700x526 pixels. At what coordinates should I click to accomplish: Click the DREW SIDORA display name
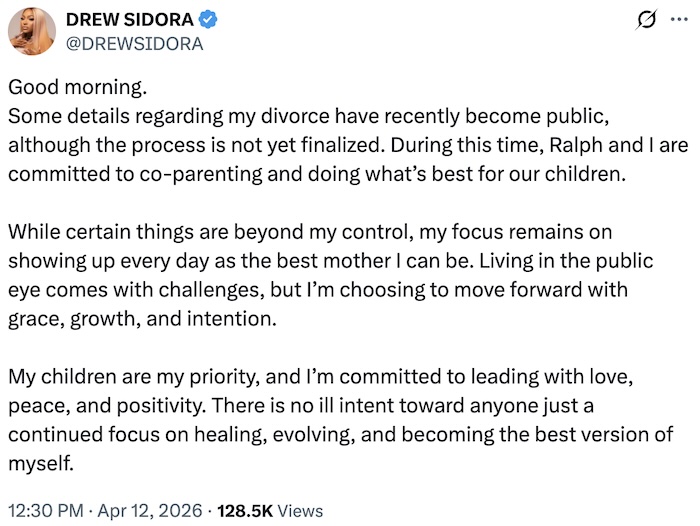128,21
